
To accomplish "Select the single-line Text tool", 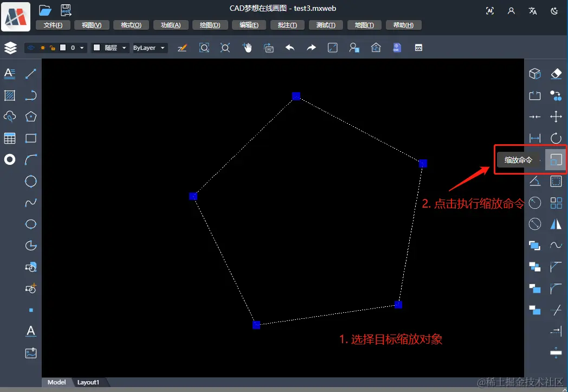I will click(31, 331).
